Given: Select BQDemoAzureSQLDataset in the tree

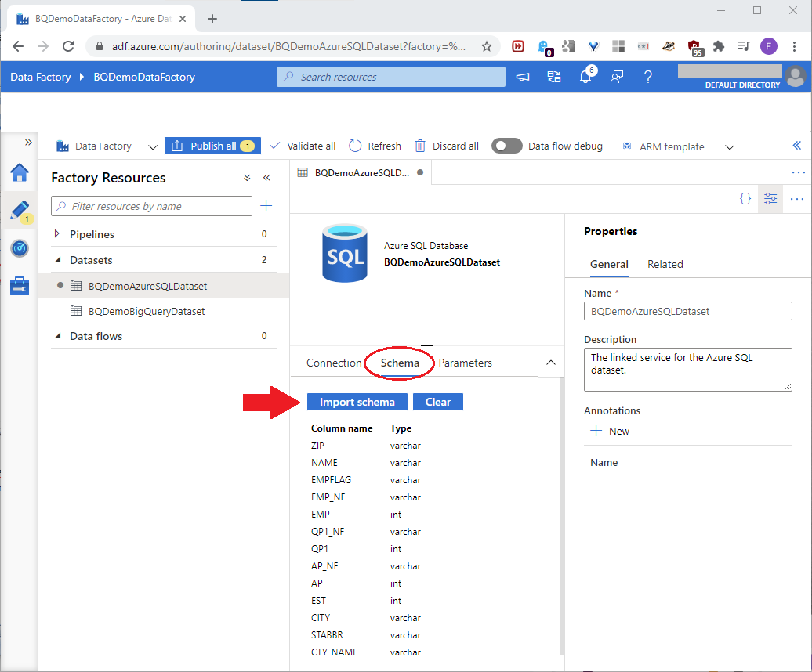Looking at the screenshot, I should [x=147, y=286].
